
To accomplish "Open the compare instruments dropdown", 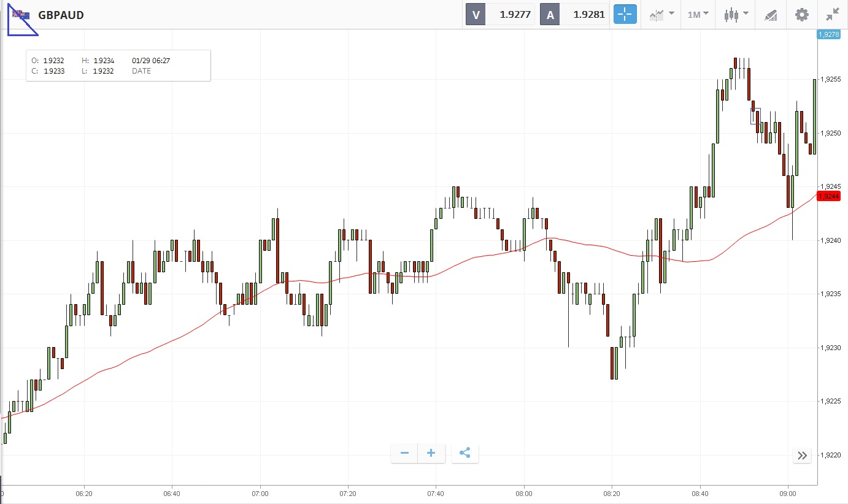I will click(x=661, y=15).
